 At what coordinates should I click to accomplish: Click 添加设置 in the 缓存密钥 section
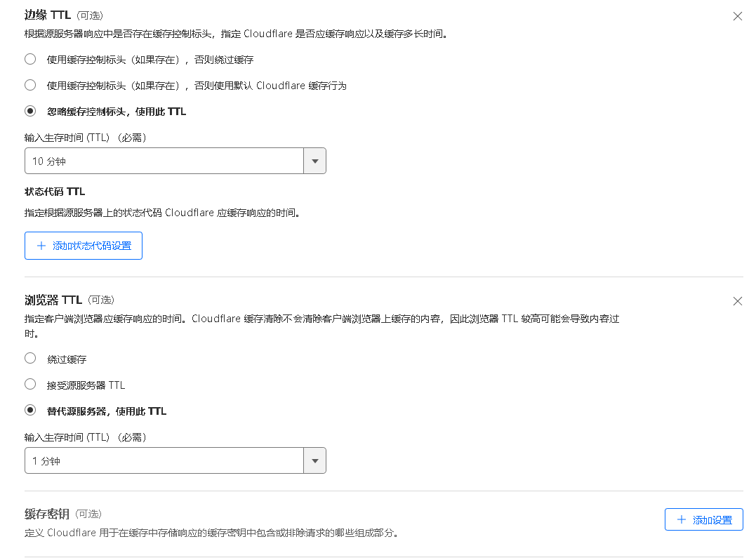(x=703, y=519)
